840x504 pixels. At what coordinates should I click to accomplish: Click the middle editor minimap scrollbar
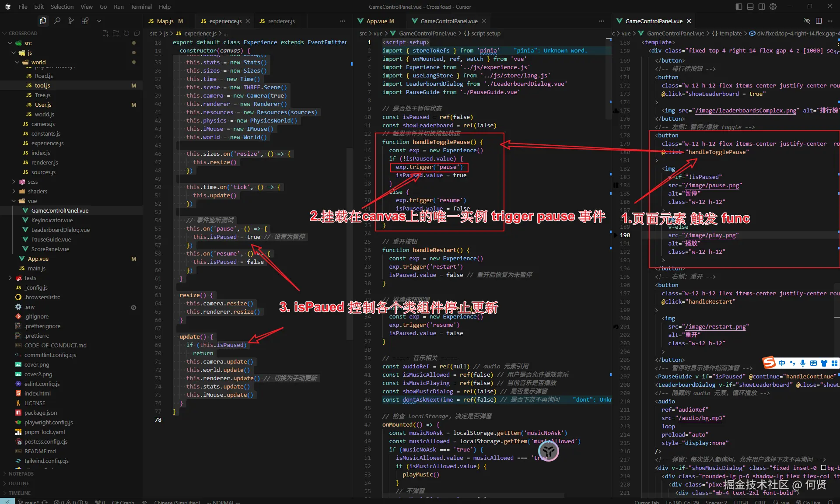tap(609, 79)
